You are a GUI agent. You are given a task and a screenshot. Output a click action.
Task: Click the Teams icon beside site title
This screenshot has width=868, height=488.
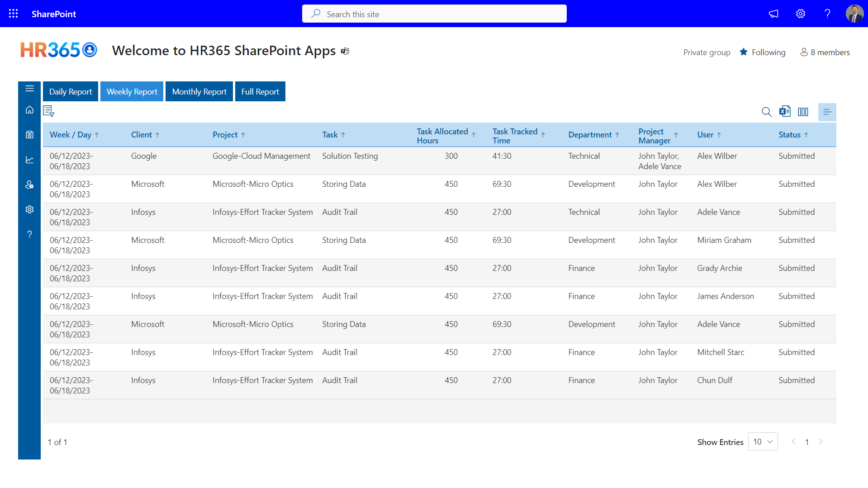coord(345,51)
